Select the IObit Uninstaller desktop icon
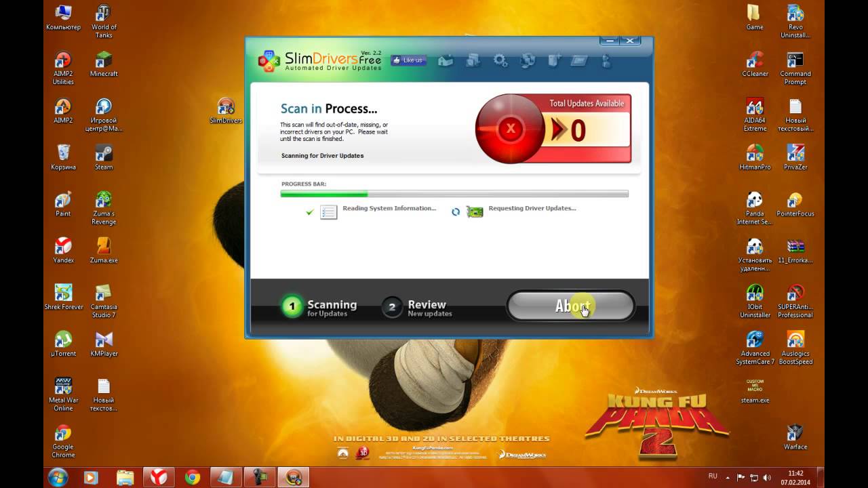This screenshot has height=488, width=868. [x=755, y=302]
